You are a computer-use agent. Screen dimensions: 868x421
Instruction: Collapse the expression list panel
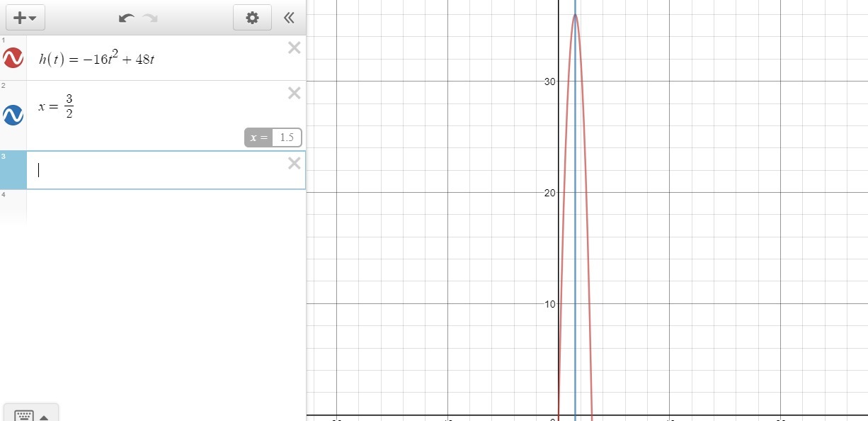289,18
